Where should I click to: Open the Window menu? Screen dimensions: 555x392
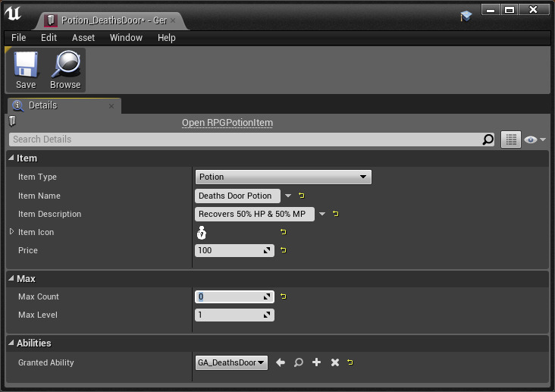(126, 38)
